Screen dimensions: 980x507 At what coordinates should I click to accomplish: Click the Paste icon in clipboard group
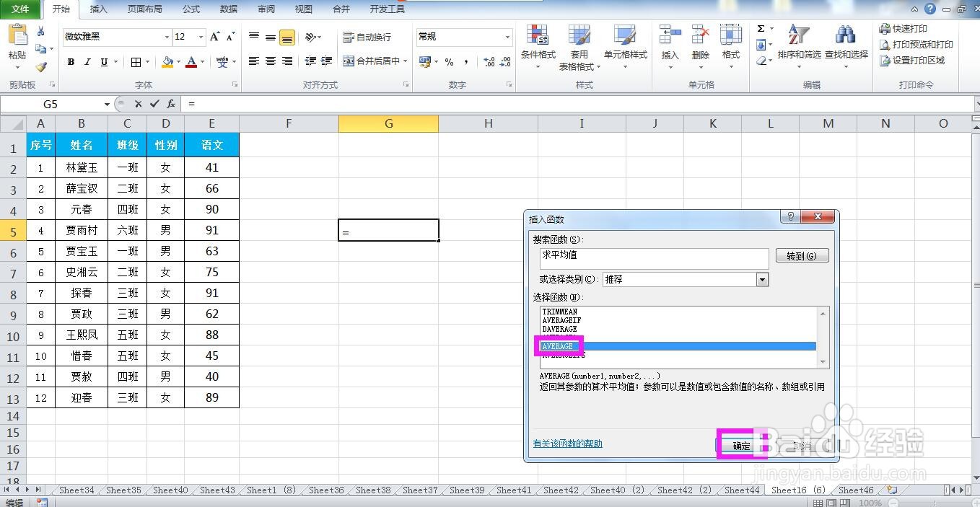(x=17, y=36)
